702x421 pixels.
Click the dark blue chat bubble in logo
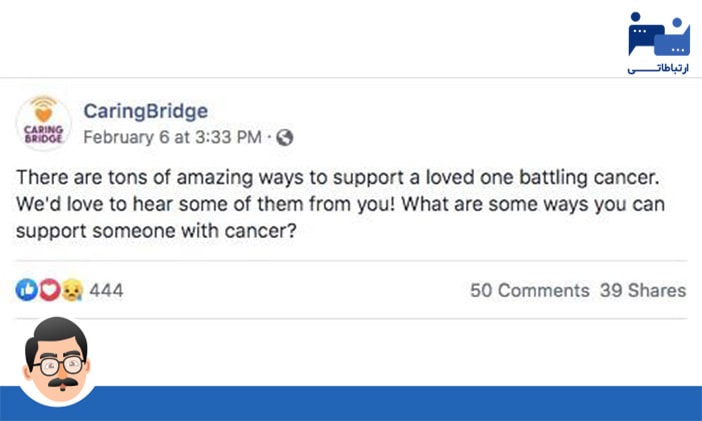(646, 33)
